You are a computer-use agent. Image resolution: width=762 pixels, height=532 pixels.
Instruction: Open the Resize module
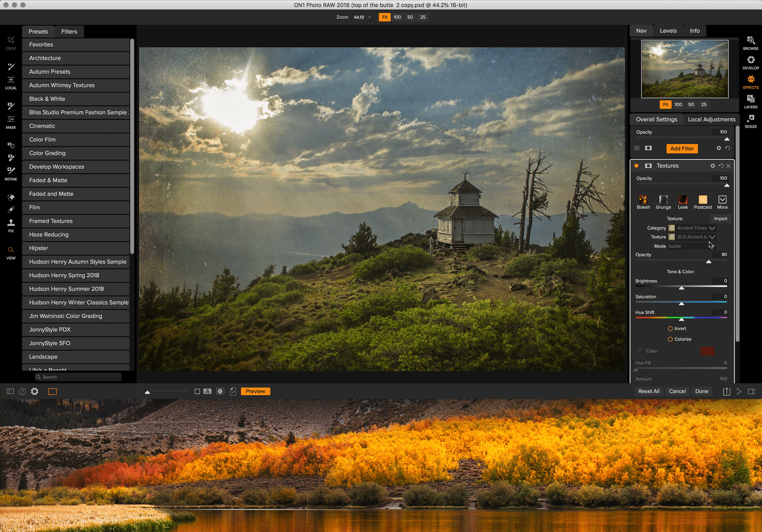coord(751,121)
